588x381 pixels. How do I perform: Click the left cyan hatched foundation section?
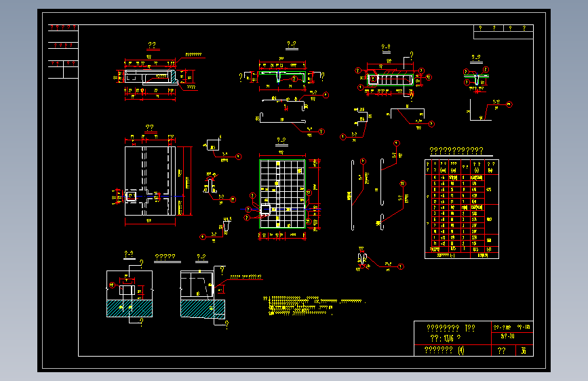(130, 308)
